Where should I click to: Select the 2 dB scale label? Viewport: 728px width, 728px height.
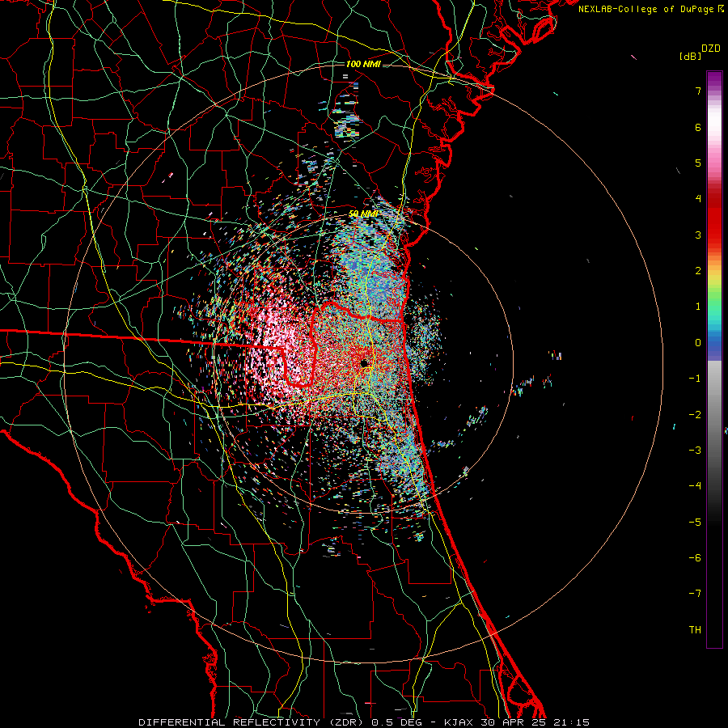698,270
